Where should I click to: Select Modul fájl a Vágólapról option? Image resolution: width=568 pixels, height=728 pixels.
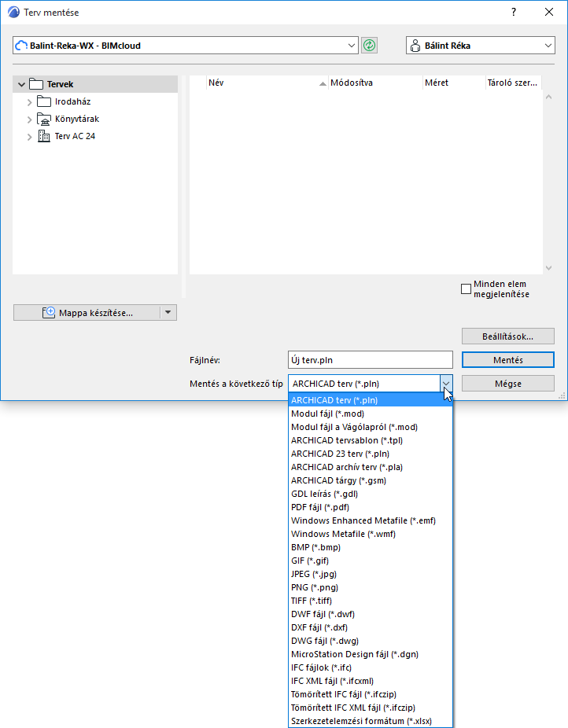pyautogui.click(x=371, y=427)
